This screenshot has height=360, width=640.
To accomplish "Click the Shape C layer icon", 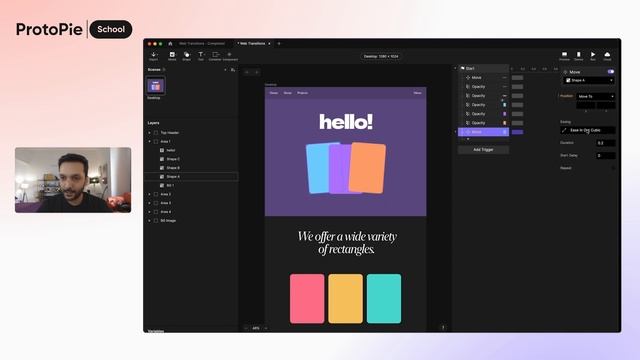I will click(x=162, y=159).
